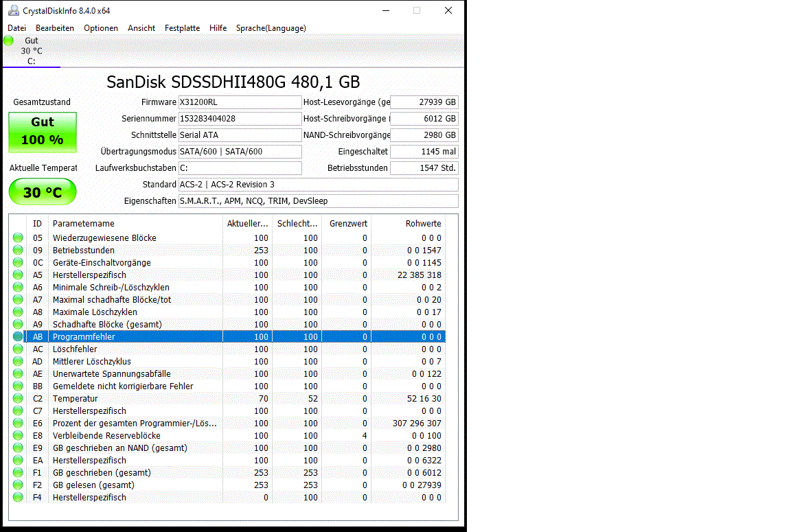
Task: Click the SanDisk SDSSDHII480G 480,1 GB title
Action: point(233,82)
